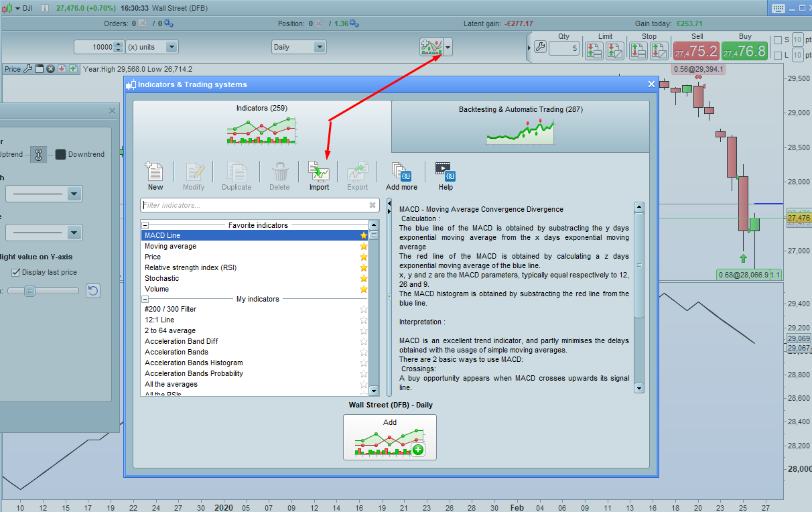Click the Sell 27,475.2 button
The width and height of the screenshot is (812, 512).
[x=695, y=50]
